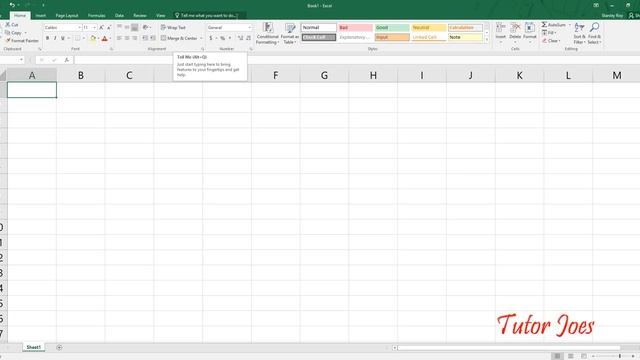Open the font name Calibri dropdown
The image size is (640, 360).
point(79,27)
